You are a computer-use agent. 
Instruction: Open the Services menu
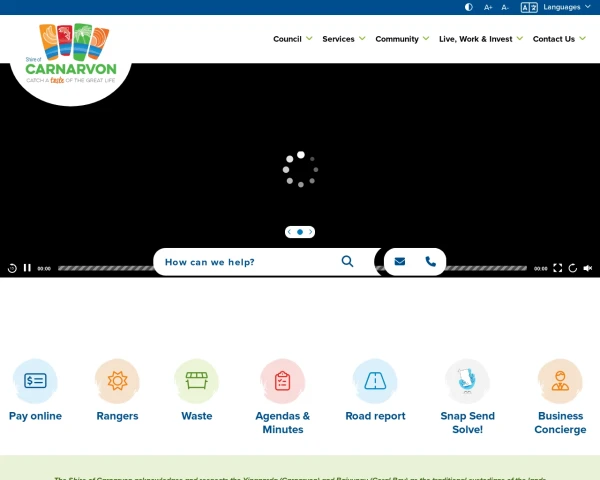(x=338, y=39)
